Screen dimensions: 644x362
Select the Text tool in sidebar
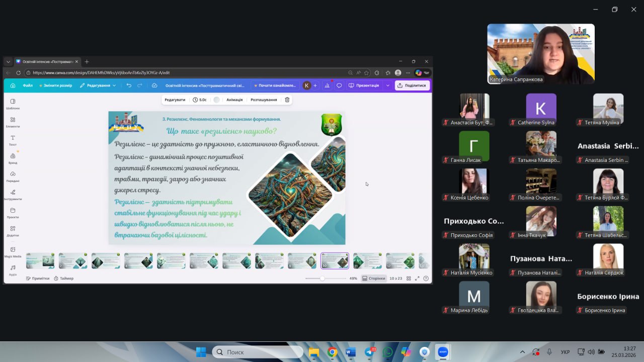coord(13,140)
